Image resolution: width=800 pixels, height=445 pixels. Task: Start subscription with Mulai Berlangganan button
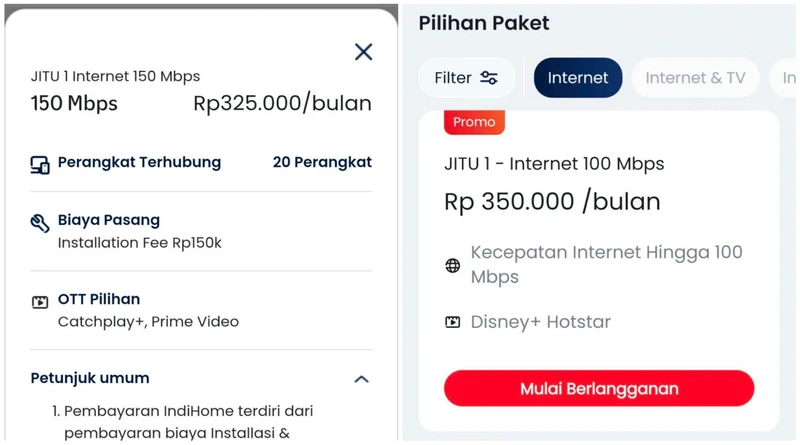pos(599,388)
